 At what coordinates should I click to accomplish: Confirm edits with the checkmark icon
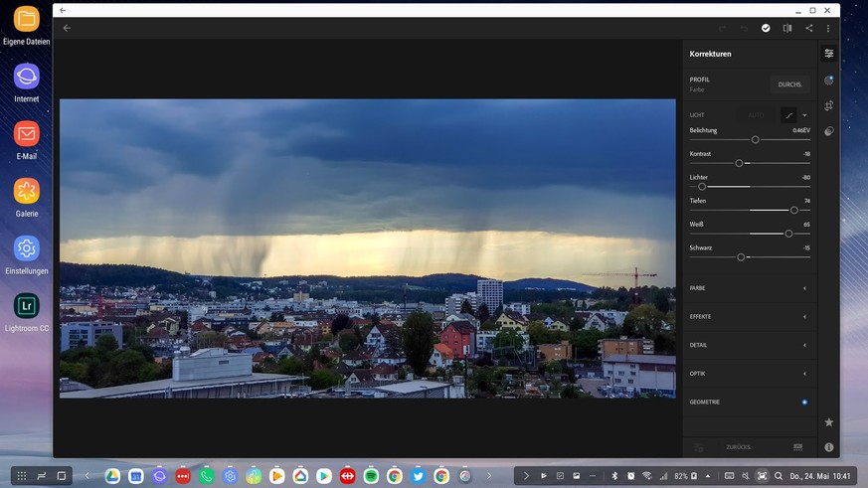[766, 28]
